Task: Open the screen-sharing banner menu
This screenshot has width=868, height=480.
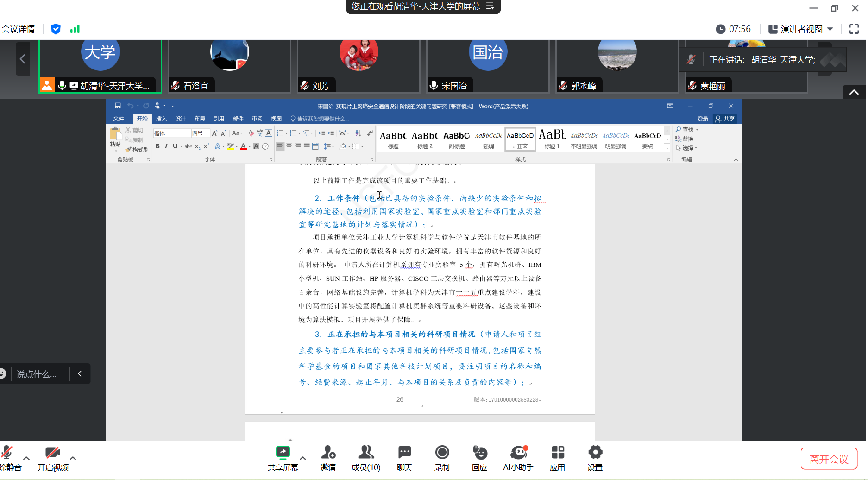Action: click(490, 6)
